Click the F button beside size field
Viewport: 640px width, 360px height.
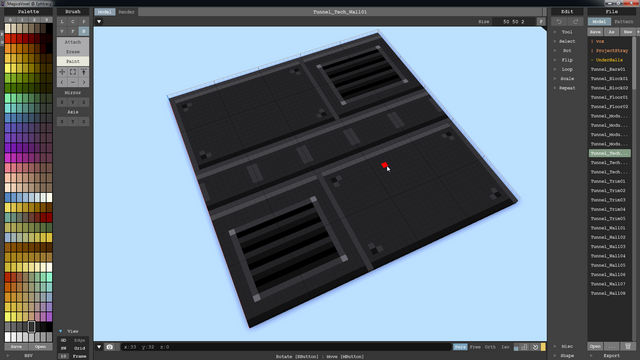(x=541, y=22)
